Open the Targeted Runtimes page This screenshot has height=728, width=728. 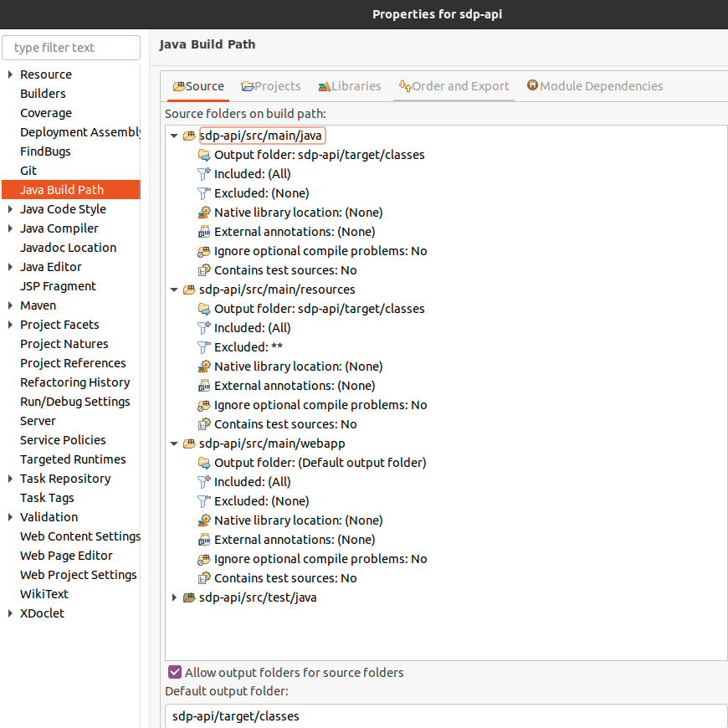[73, 459]
